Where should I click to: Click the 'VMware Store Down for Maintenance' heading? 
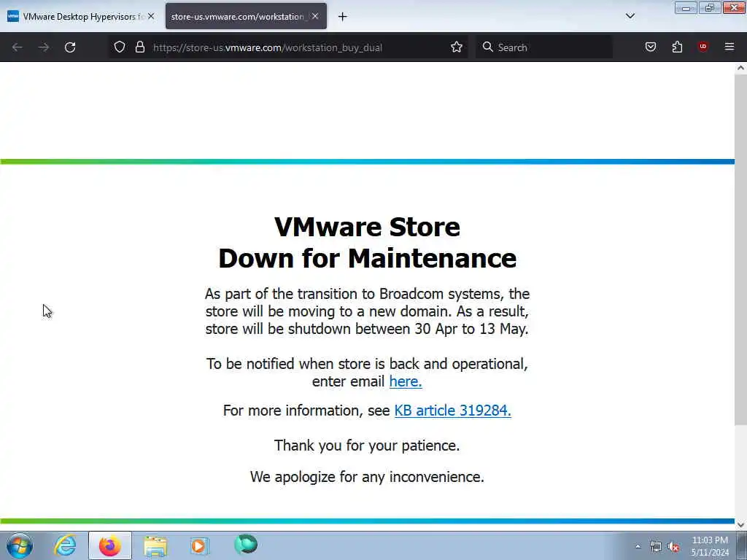tap(368, 242)
